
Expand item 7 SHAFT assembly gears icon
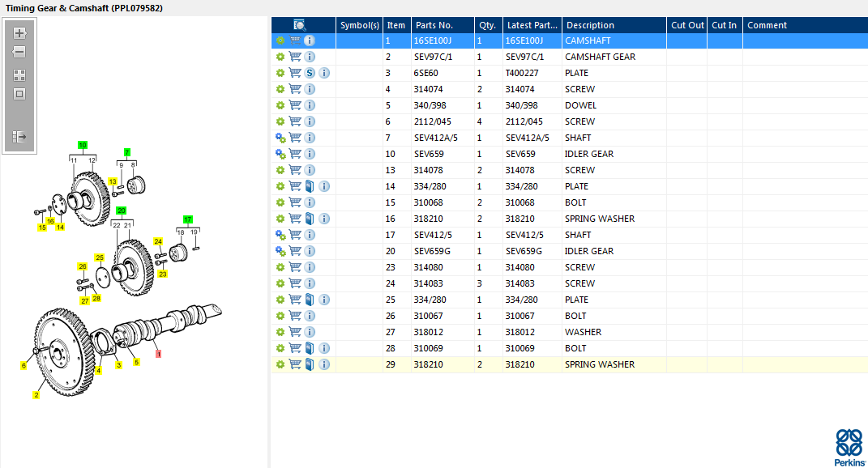[x=280, y=138]
